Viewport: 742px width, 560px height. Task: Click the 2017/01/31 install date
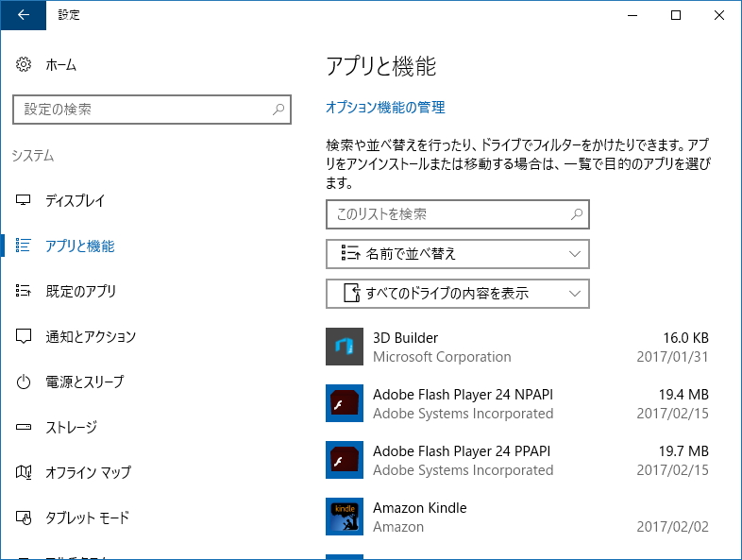click(672, 356)
